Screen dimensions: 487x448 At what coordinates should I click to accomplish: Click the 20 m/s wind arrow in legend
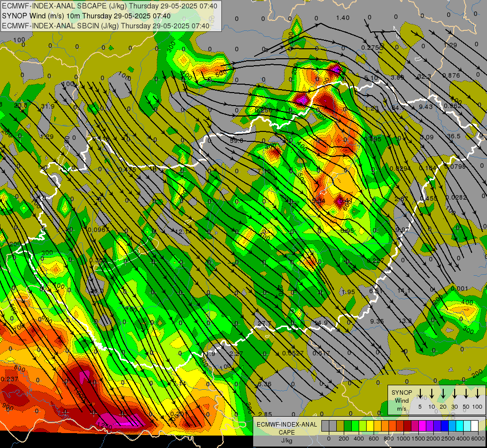(443, 394)
